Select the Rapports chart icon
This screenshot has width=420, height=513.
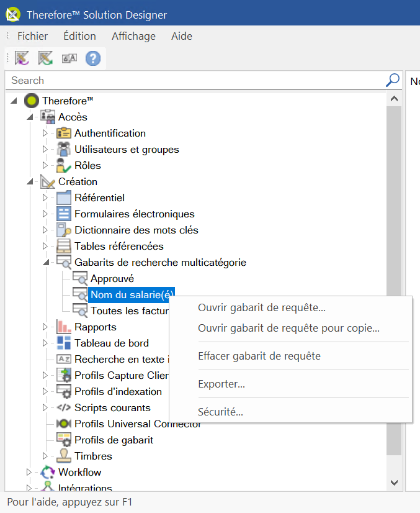(64, 327)
